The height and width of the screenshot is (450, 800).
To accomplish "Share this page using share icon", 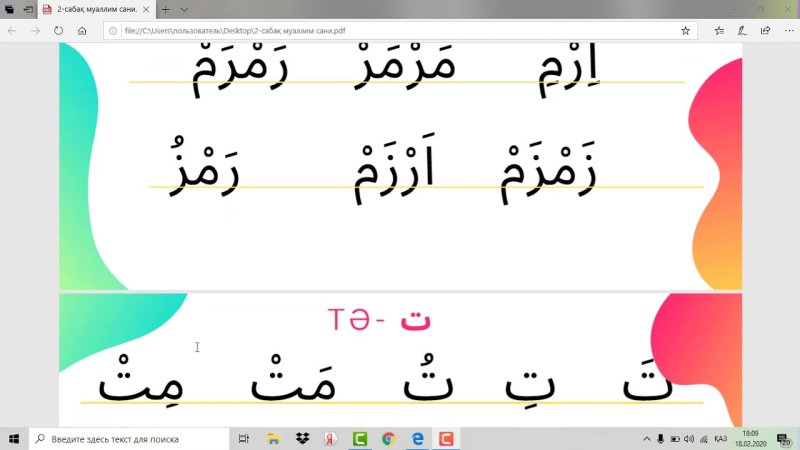I will [x=765, y=31].
